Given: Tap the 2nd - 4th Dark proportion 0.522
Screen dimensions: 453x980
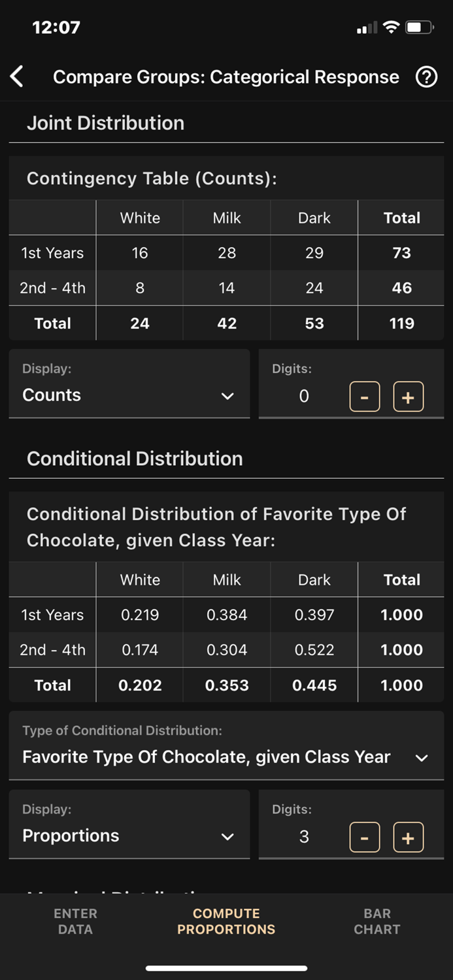Looking at the screenshot, I should (314, 649).
